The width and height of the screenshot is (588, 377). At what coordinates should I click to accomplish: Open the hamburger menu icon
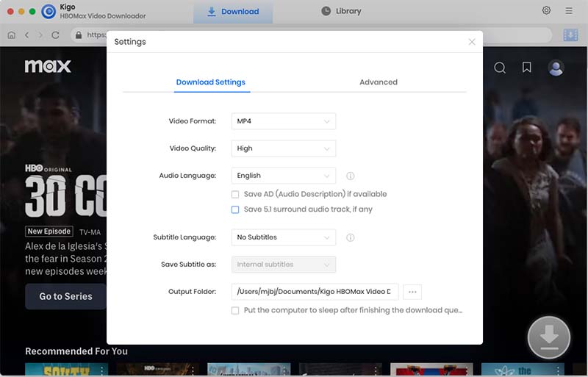pyautogui.click(x=569, y=11)
